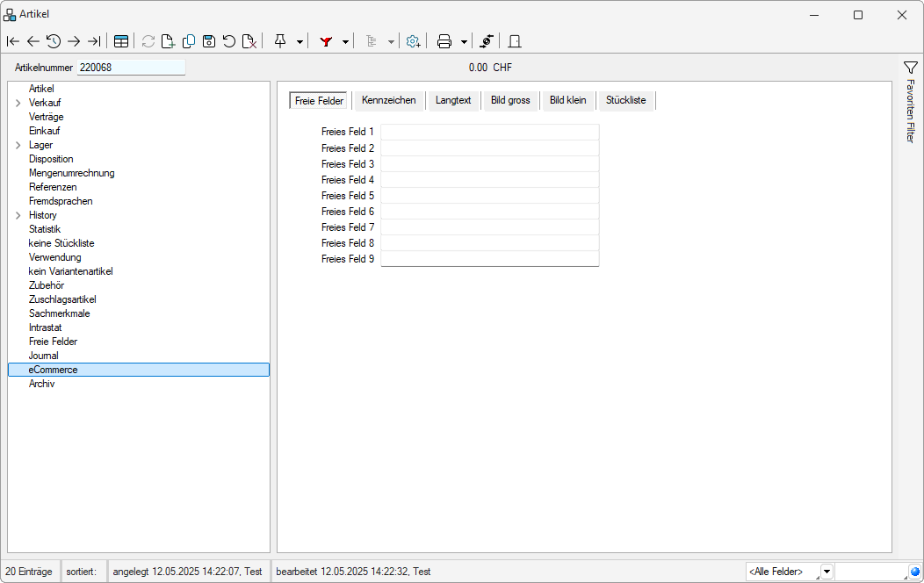
Task: Click the sortiert status bar entry
Action: click(82, 572)
